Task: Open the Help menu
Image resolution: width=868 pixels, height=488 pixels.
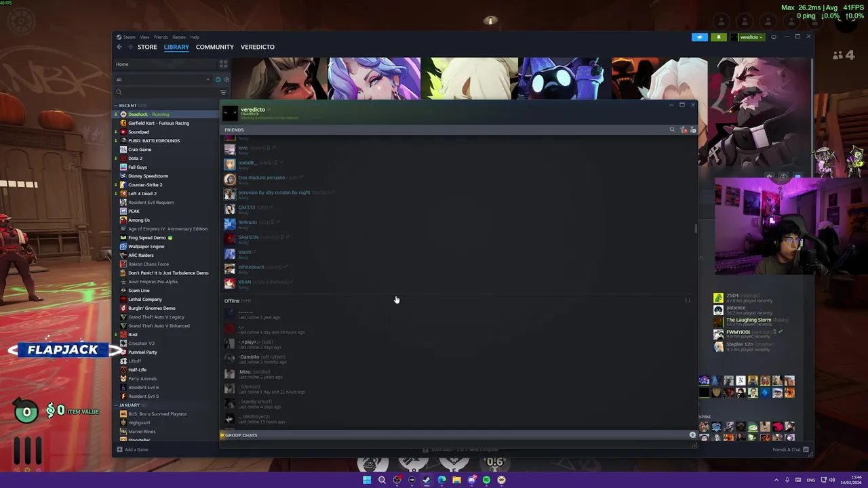Action: pos(195,37)
